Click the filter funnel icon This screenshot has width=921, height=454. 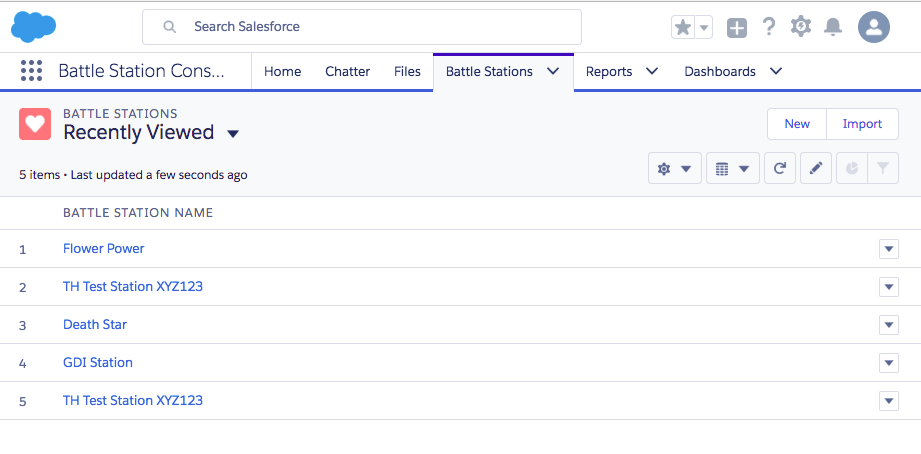click(883, 169)
